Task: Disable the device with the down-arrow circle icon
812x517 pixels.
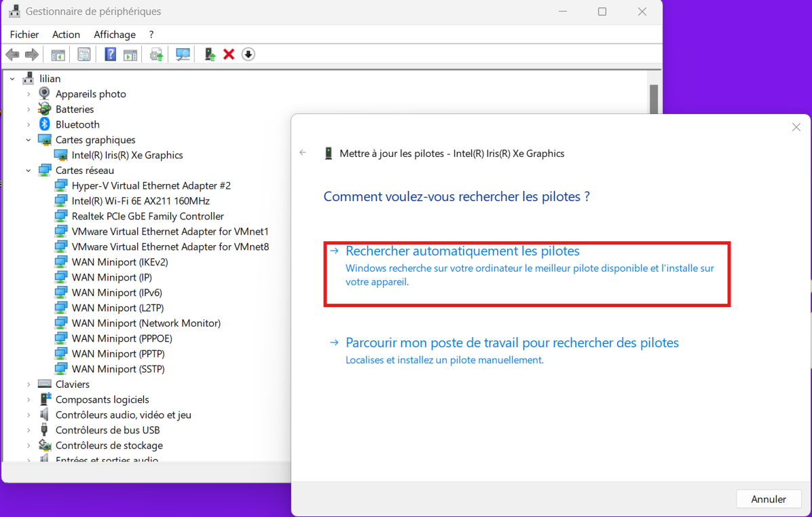Action: [248, 54]
